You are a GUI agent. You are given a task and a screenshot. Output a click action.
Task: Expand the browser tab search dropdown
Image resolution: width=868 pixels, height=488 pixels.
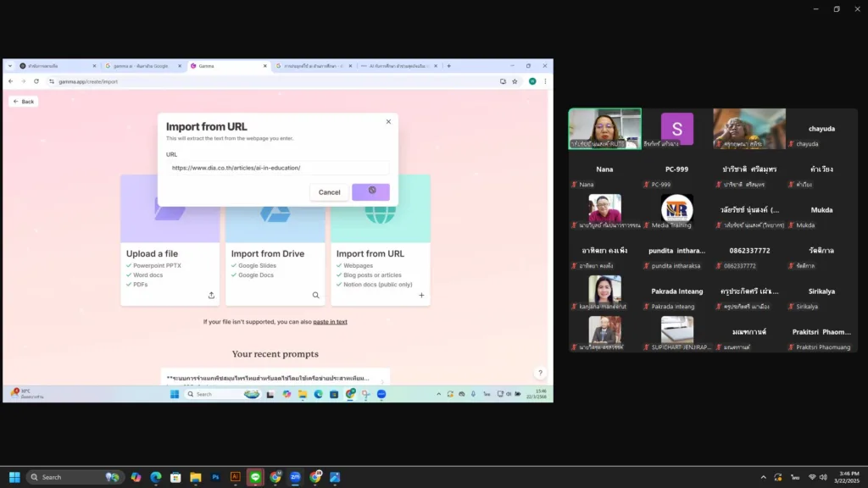[x=9, y=66]
